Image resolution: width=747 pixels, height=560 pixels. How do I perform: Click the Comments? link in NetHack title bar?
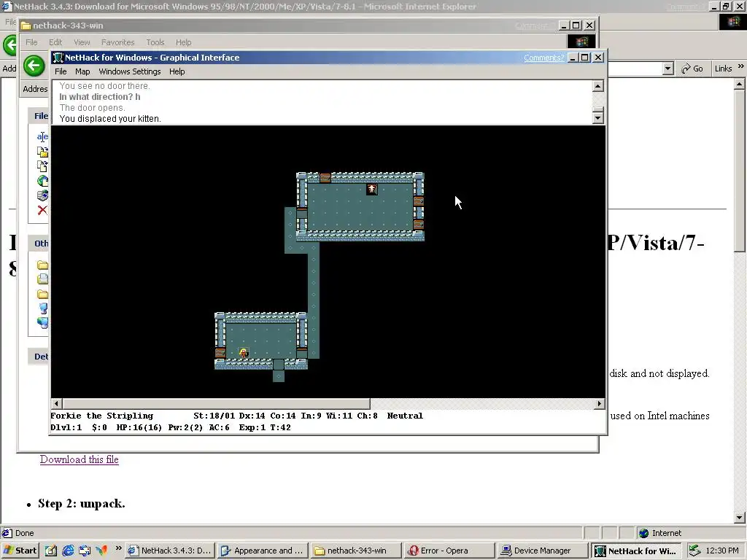point(543,58)
